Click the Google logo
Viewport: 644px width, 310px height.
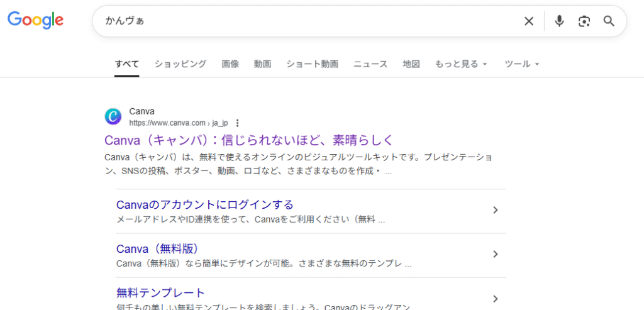(x=36, y=20)
